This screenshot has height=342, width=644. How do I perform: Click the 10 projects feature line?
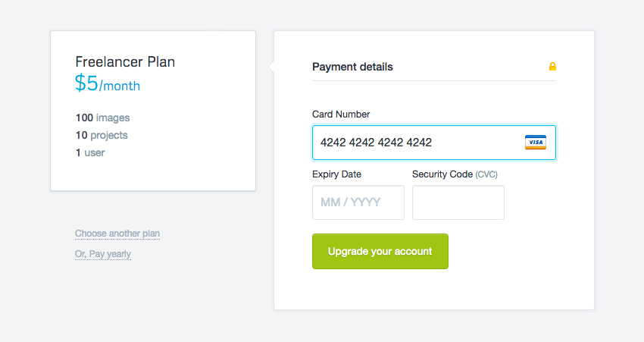102,135
